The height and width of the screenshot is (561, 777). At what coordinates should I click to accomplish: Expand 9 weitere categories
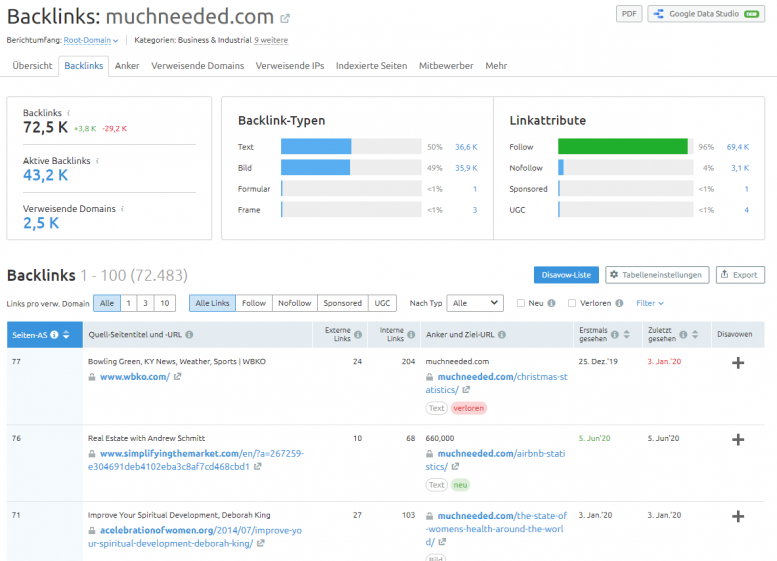tap(271, 40)
